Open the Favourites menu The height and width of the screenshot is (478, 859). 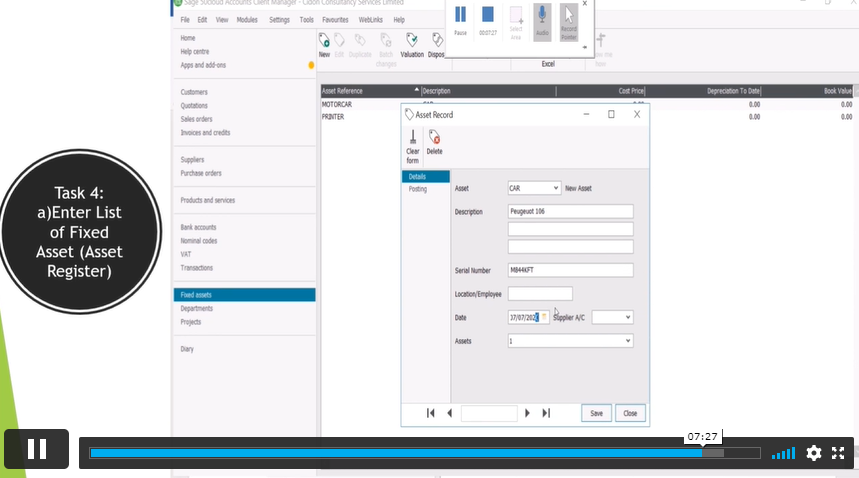pos(335,20)
